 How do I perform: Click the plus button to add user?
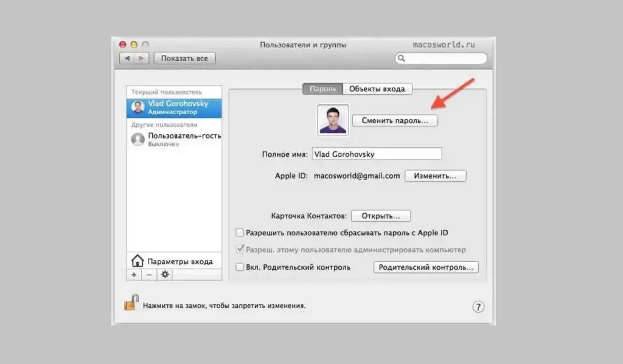click(x=134, y=275)
